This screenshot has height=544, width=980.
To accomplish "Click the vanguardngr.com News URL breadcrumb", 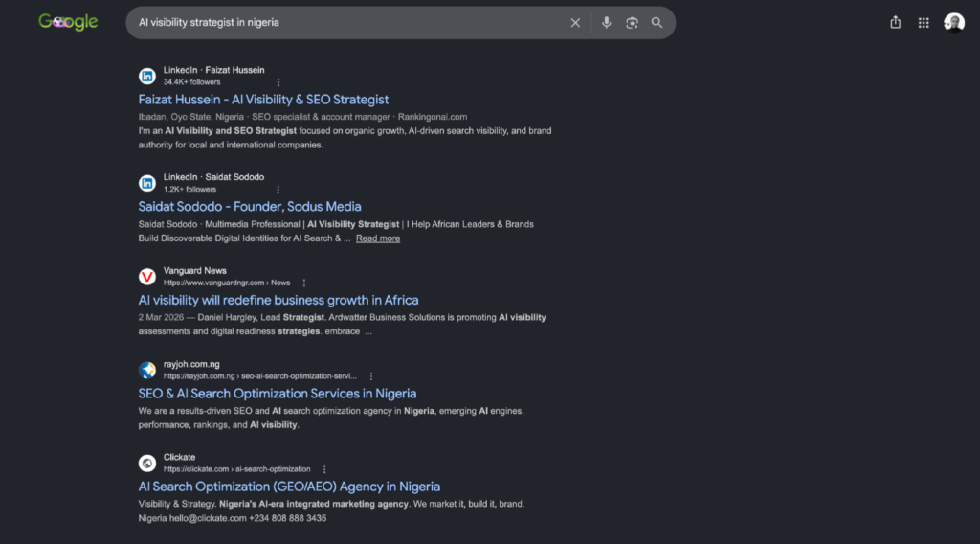I will (226, 283).
